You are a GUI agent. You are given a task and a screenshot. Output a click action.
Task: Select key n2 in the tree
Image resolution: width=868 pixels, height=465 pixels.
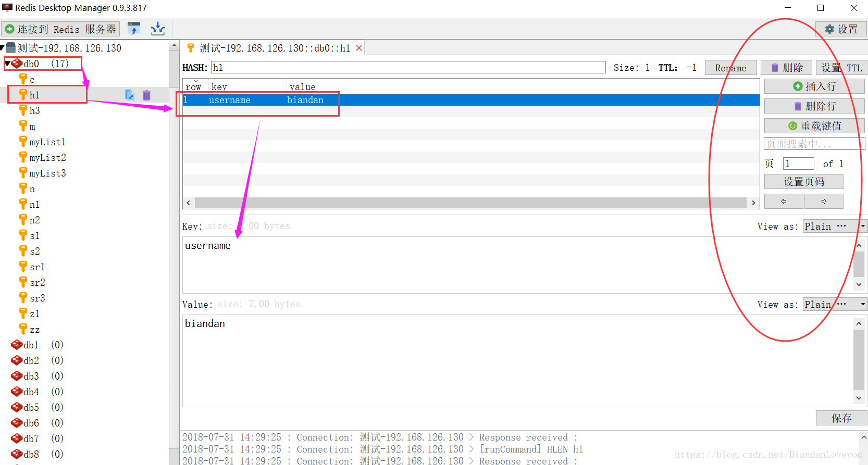pos(35,220)
